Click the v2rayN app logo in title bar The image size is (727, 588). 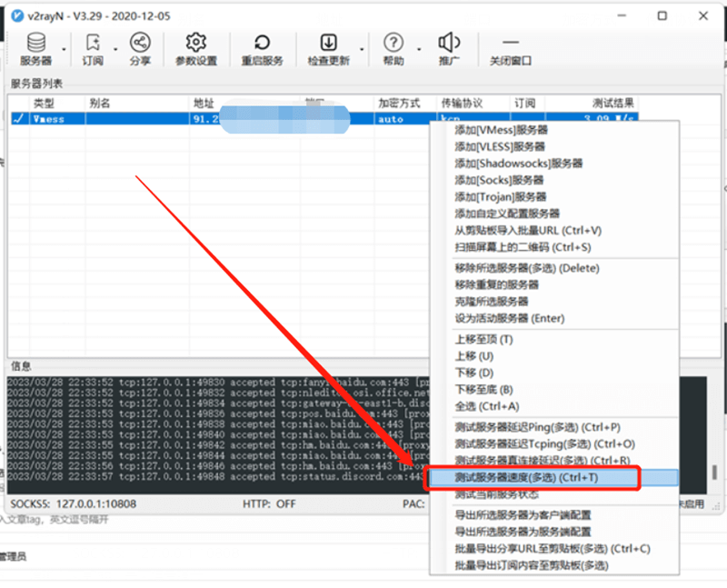[17, 15]
